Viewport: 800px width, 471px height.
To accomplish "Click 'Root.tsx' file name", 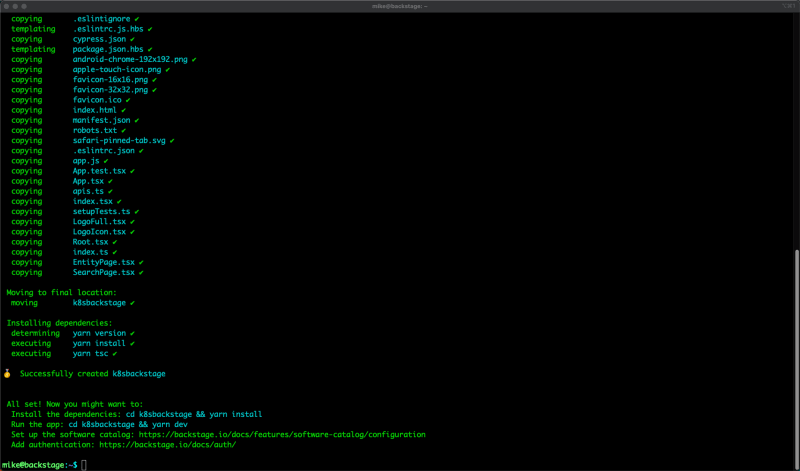I will pos(90,242).
